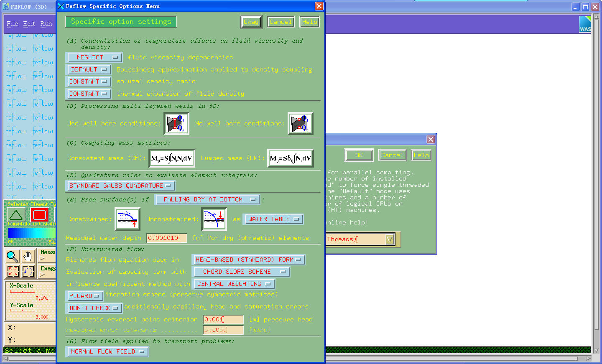Open the WATER TABLE dropdown
Viewport: 602px width, 364px height.
(x=274, y=219)
